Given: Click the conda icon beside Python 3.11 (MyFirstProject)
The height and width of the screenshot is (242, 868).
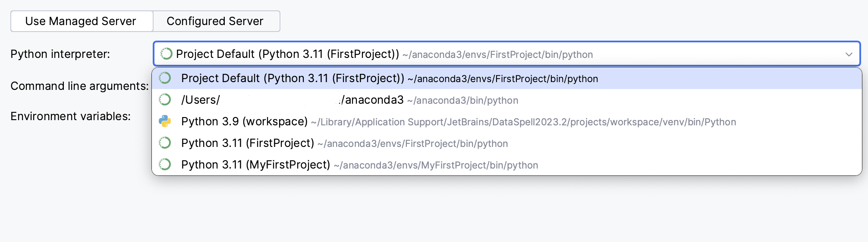Looking at the screenshot, I should [165, 165].
